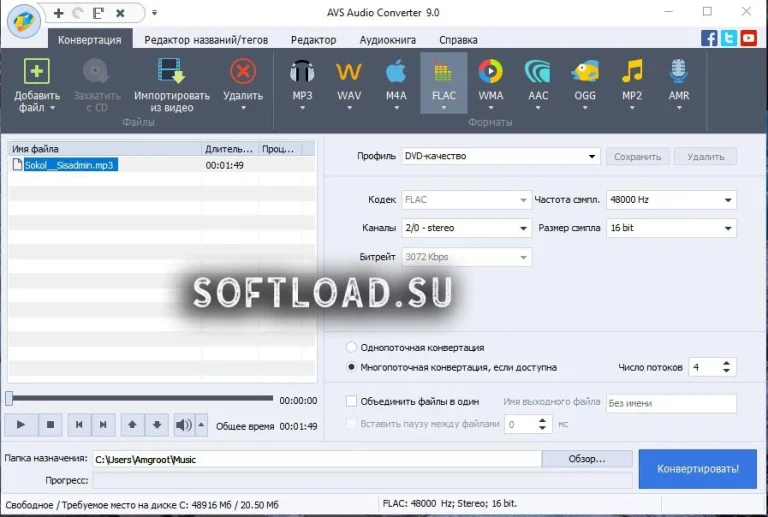Select Однопоточная конвертация radio button
This screenshot has width=768, height=517.
click(351, 347)
